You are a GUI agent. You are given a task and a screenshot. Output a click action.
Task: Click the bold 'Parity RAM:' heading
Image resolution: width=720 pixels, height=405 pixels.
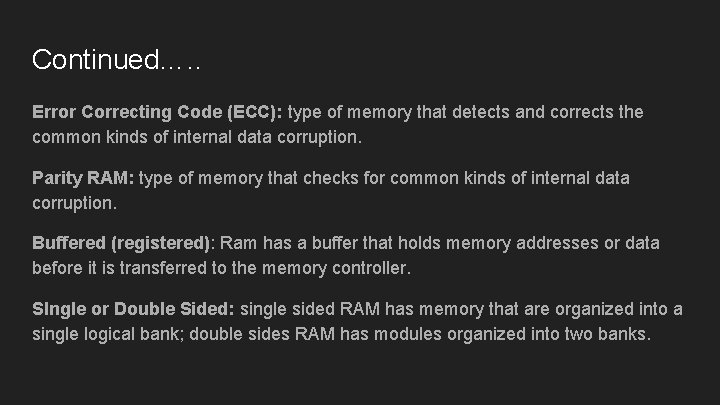point(83,178)
